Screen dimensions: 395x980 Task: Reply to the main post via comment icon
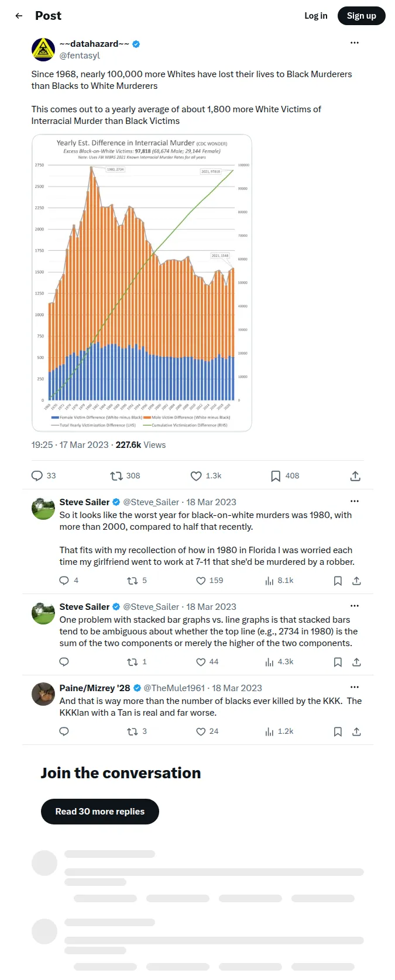coord(37,476)
